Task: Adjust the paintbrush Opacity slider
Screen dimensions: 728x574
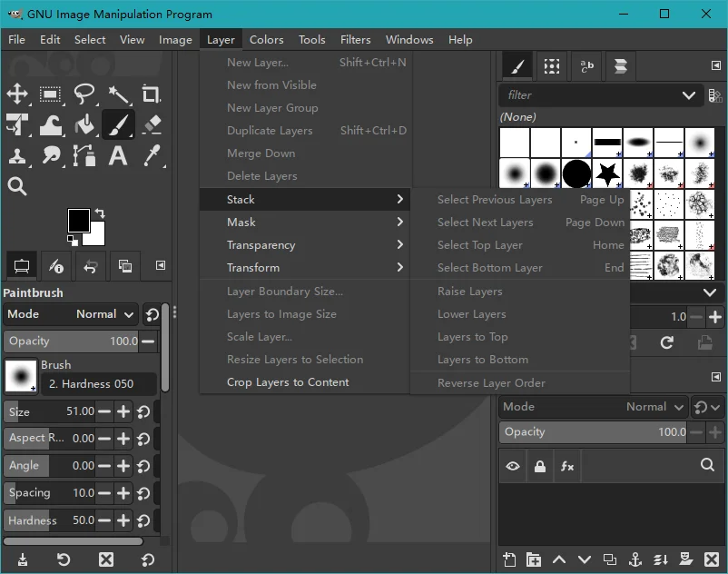Action: 71,341
